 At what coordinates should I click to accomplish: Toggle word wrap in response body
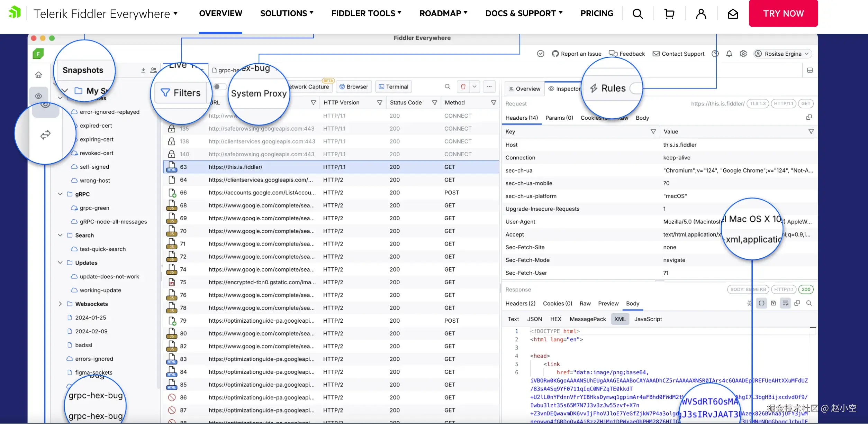point(785,303)
